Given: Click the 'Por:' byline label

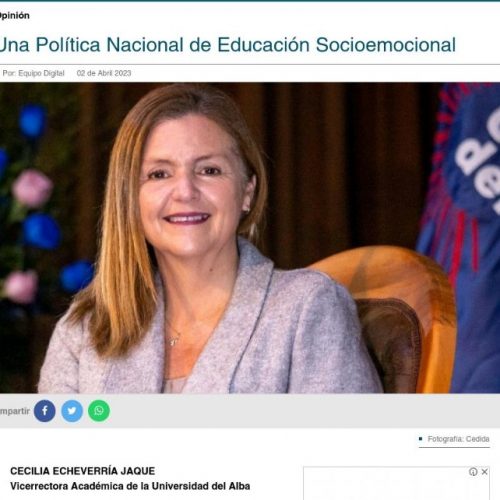Looking at the screenshot, I should point(9,73).
